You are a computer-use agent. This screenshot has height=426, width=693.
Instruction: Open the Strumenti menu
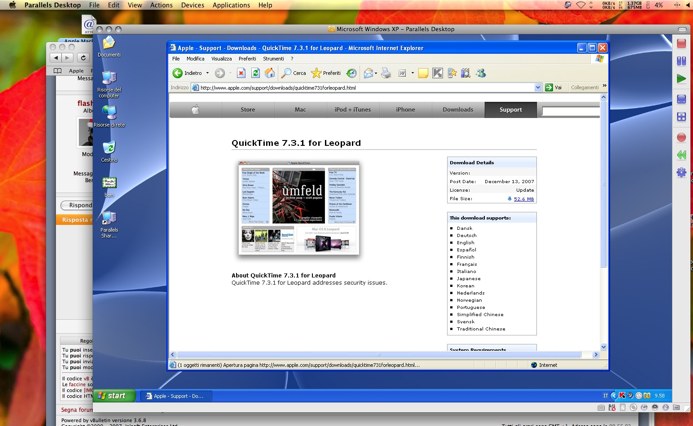(x=274, y=59)
